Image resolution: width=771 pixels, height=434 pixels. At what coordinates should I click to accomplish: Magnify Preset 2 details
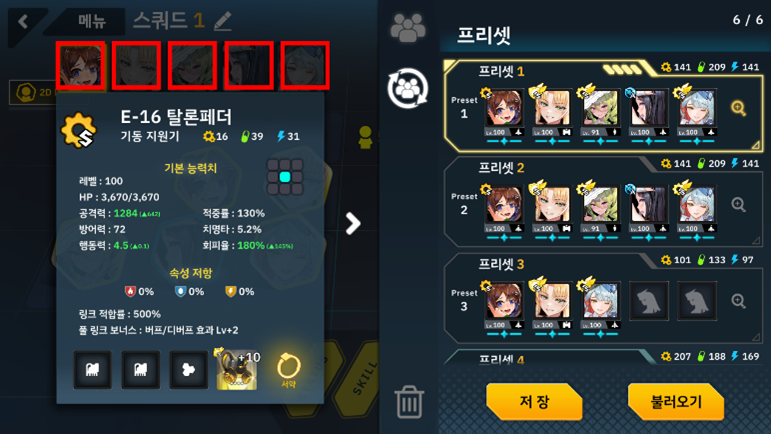pyautogui.click(x=739, y=204)
